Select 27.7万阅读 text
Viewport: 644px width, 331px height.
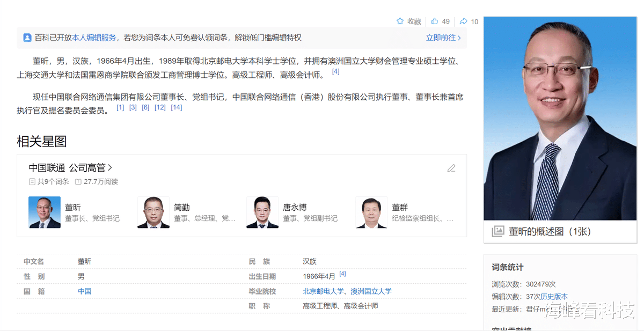(x=101, y=182)
